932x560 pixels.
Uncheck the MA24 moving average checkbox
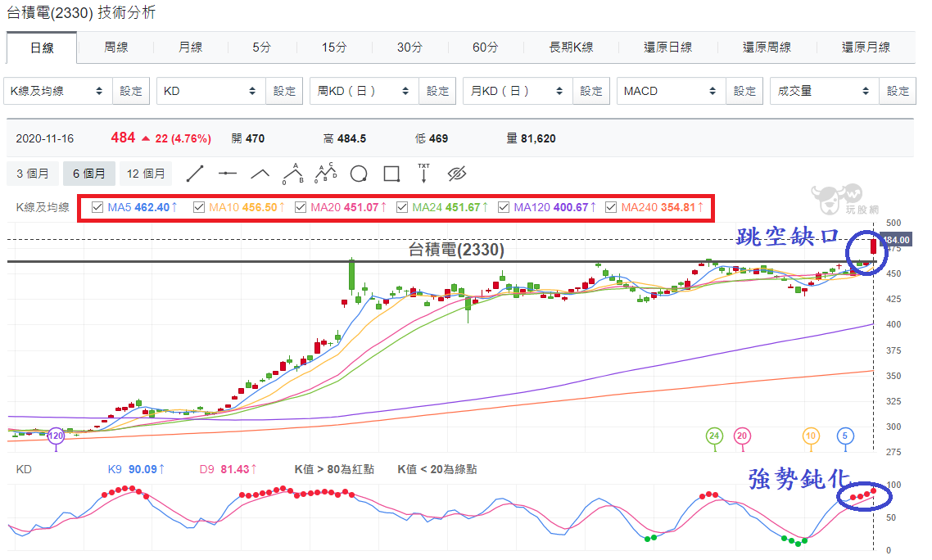(x=402, y=207)
